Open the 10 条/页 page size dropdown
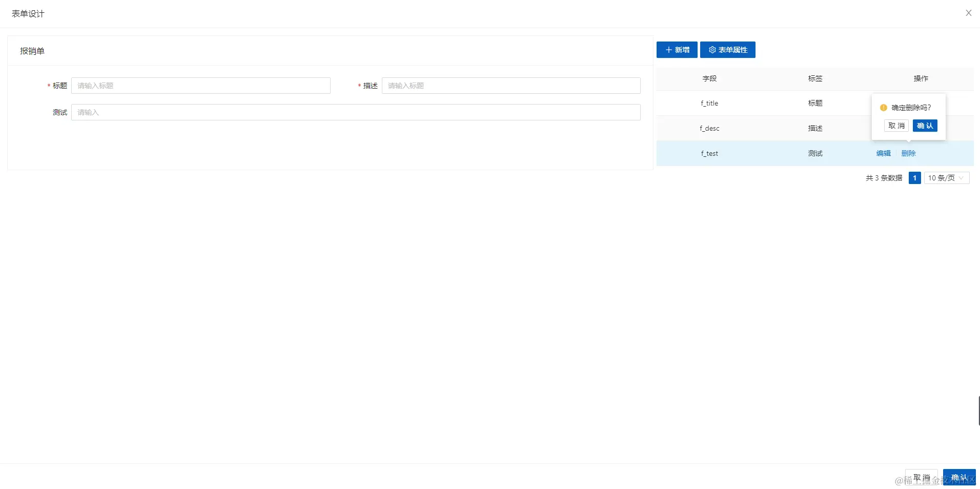The image size is (980, 489). pyautogui.click(x=946, y=178)
